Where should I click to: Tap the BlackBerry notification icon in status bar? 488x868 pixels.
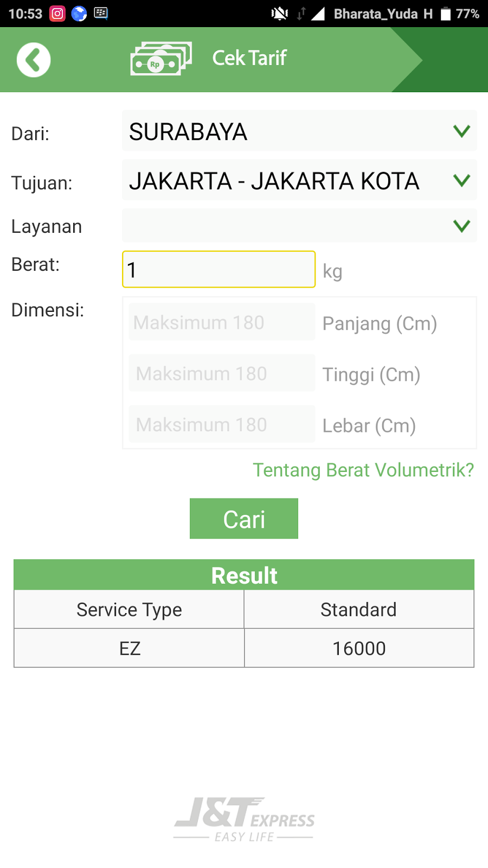(101, 13)
